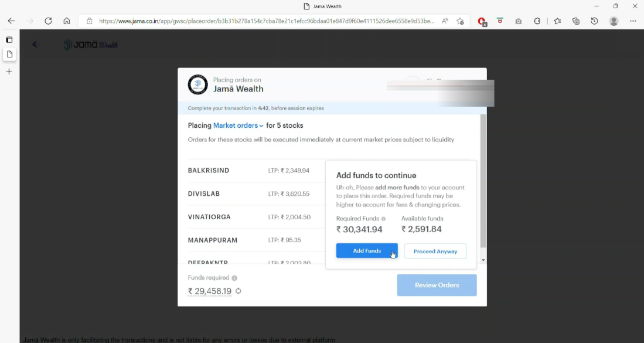Restore down the browser window

point(616,6)
